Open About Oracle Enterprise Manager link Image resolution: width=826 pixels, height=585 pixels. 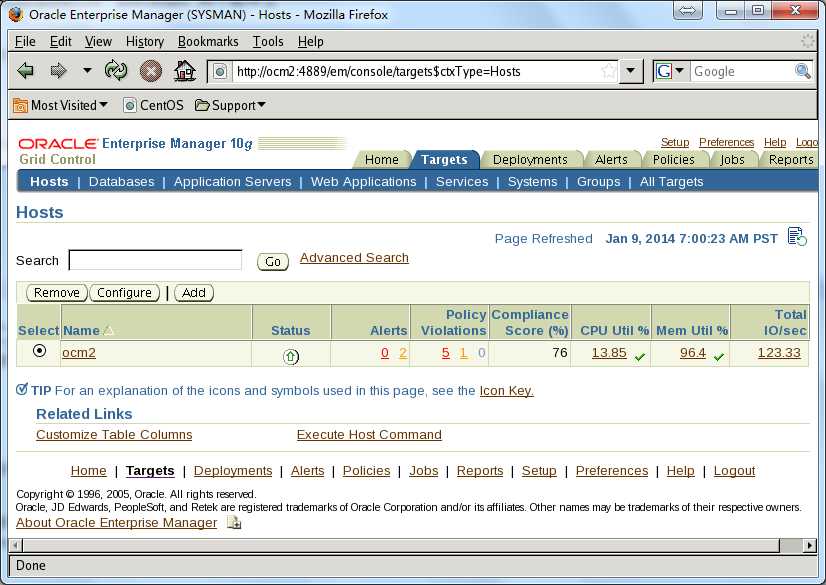[116, 522]
